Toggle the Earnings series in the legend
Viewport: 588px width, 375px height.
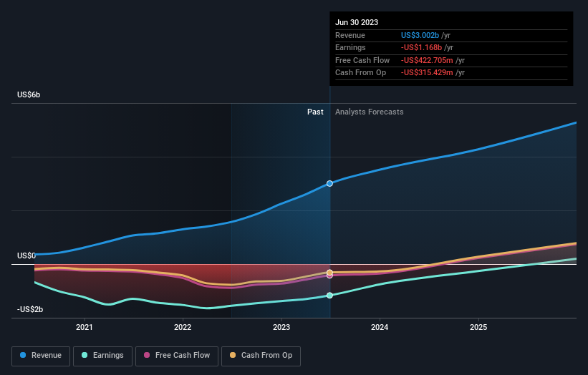click(102, 356)
